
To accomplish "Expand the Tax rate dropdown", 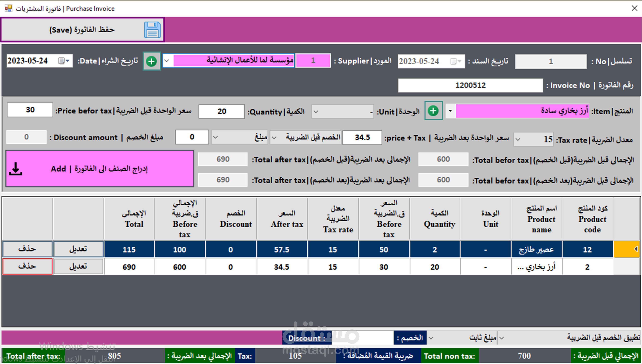I will tap(518, 139).
